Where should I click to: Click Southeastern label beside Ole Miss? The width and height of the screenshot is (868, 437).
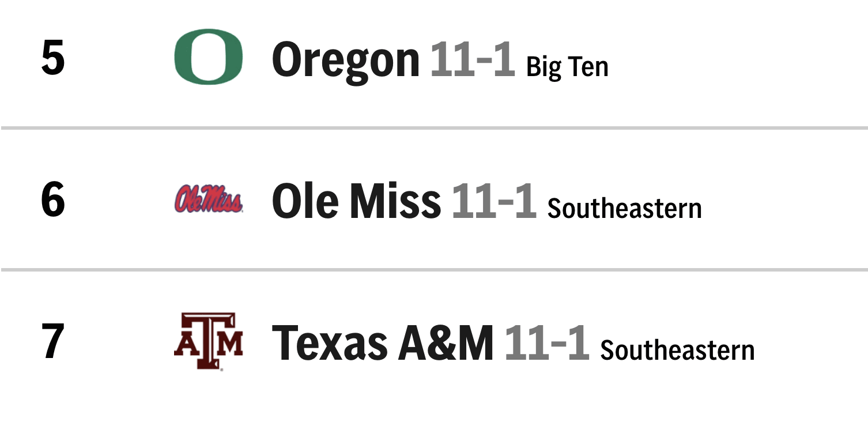pyautogui.click(x=624, y=208)
